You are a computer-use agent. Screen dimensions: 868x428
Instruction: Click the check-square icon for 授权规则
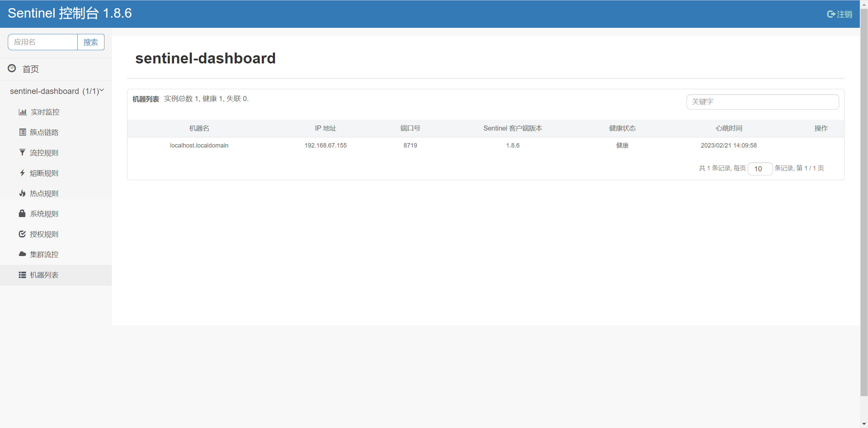pos(22,234)
